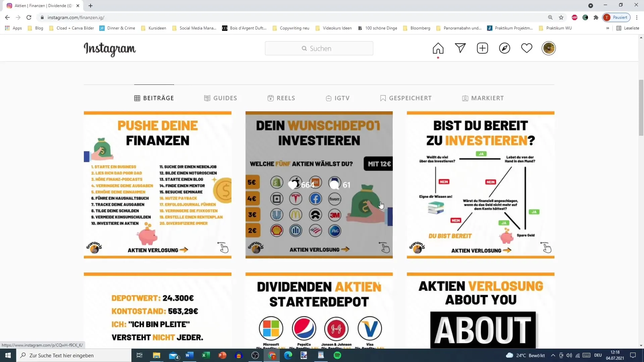Viewport: 644px width, 362px height.
Task: Open the Depotwert 24.300€ post
Action: pyautogui.click(x=158, y=310)
